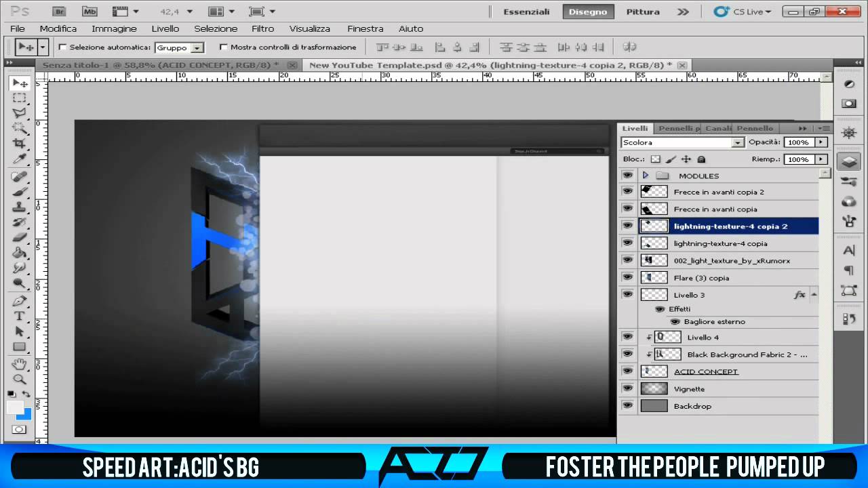Image resolution: width=868 pixels, height=488 pixels.
Task: Select the Path Selection arrow tool
Action: tap(20, 331)
